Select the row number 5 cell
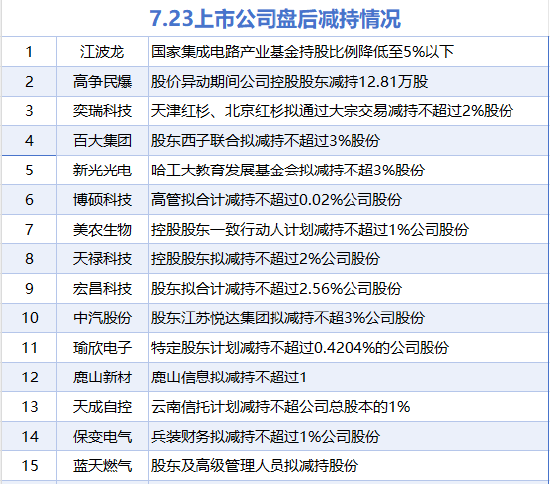This screenshot has width=550, height=484. (29, 170)
